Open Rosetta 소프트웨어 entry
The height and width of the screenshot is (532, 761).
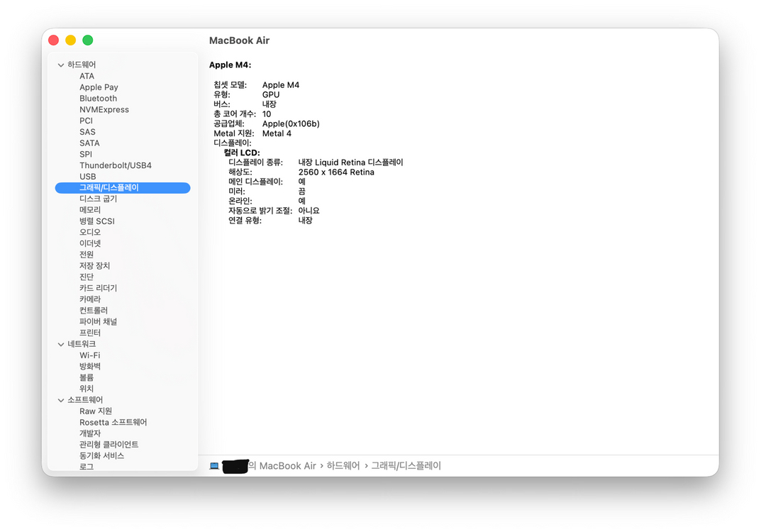pos(113,423)
